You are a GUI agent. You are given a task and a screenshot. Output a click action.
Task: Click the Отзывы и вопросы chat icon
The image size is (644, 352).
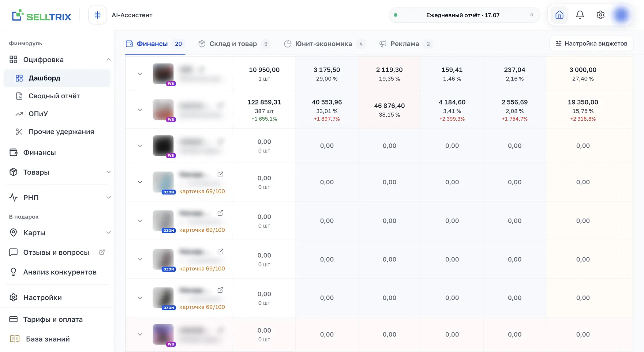tap(14, 252)
